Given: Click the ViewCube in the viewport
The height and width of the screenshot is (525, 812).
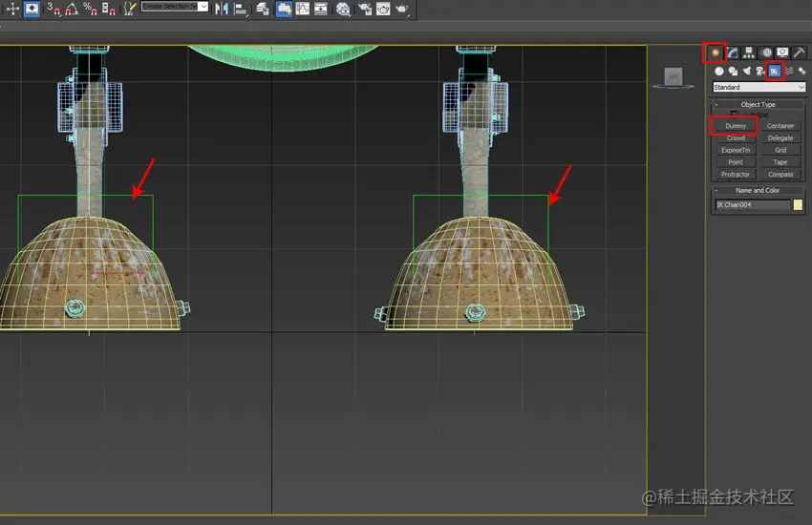Looking at the screenshot, I should (673, 78).
